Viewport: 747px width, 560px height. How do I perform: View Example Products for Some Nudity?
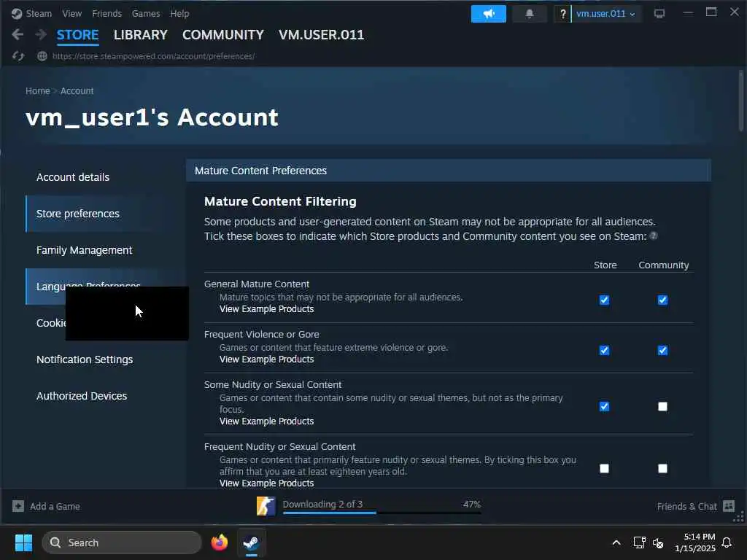click(266, 421)
